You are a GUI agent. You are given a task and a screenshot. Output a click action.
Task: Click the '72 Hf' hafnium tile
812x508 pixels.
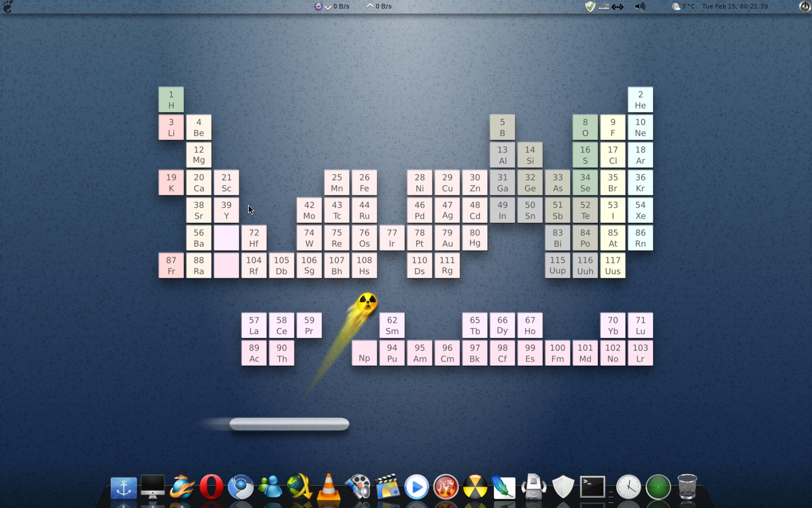tap(254, 238)
